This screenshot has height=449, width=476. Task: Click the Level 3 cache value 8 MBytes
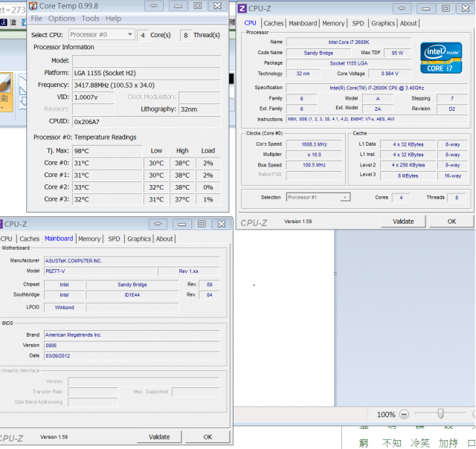pyautogui.click(x=408, y=176)
